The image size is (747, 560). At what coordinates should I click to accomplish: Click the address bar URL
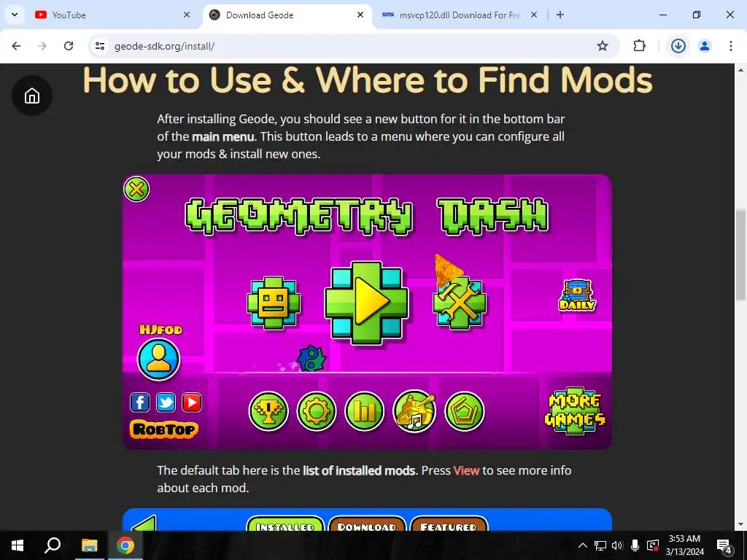click(x=164, y=46)
